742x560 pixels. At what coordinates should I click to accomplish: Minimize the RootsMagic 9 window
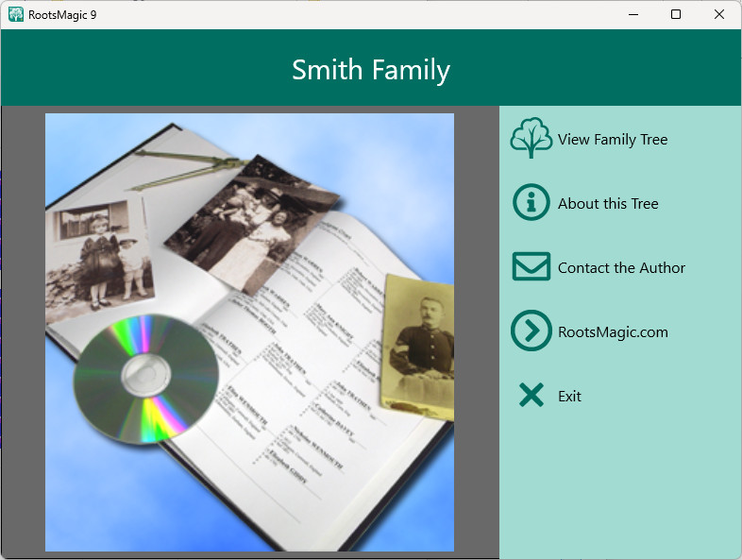coord(632,14)
